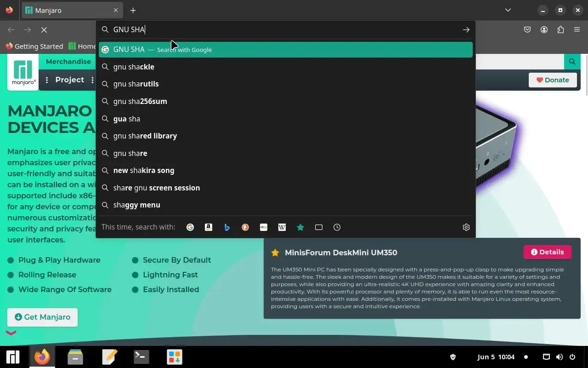Open the Getting Started bookmark
This screenshot has height=368, width=588.
(x=34, y=46)
